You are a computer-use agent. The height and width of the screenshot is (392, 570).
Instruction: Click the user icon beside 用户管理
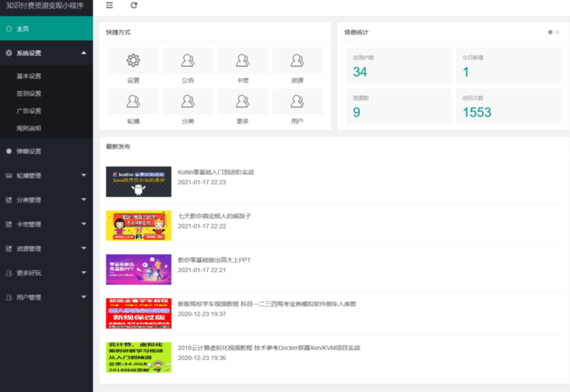[x=9, y=297]
